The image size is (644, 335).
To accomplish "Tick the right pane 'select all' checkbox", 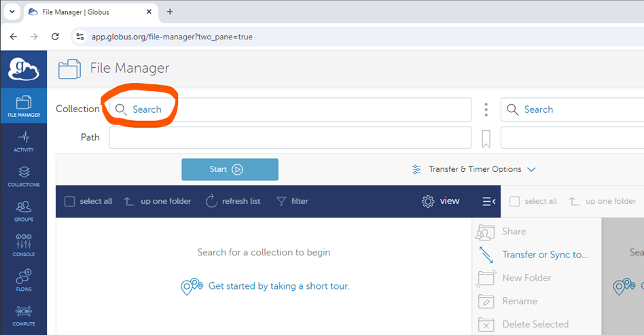I will [x=515, y=201].
